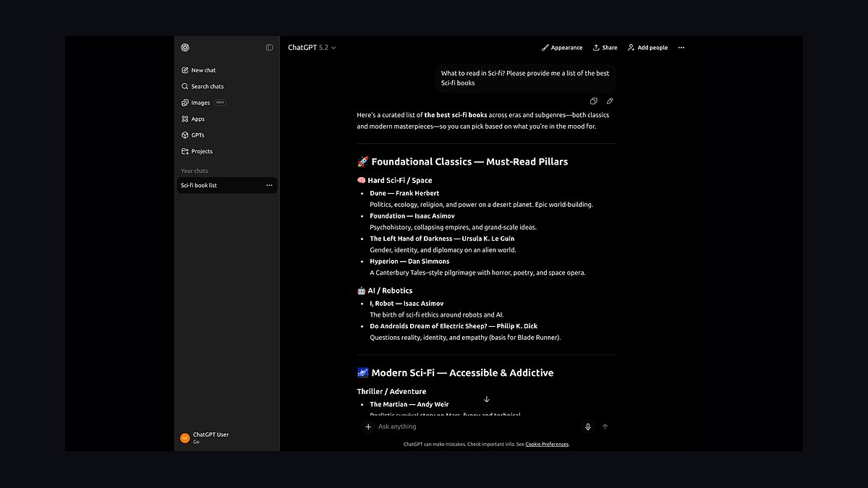Open Apps from the sidebar
Image resolution: width=868 pixels, height=488 pixels.
[227, 119]
